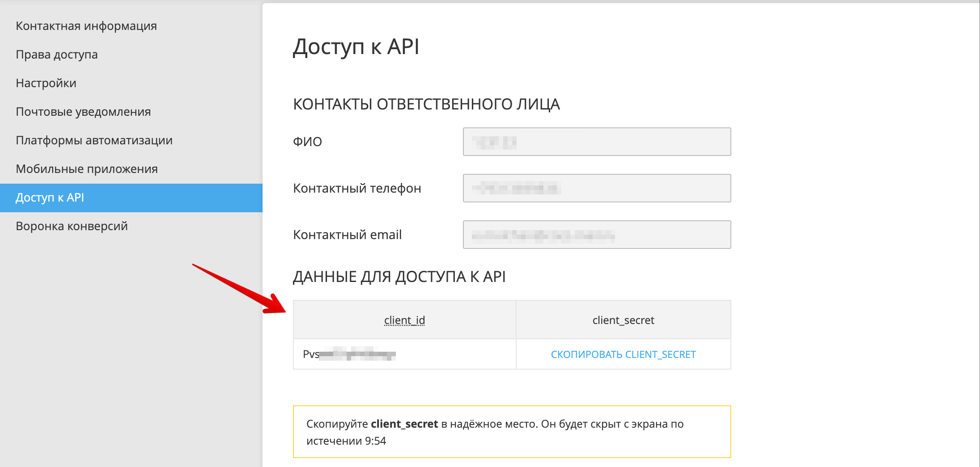Click into the Контактный email field
980x467 pixels.
tap(597, 235)
